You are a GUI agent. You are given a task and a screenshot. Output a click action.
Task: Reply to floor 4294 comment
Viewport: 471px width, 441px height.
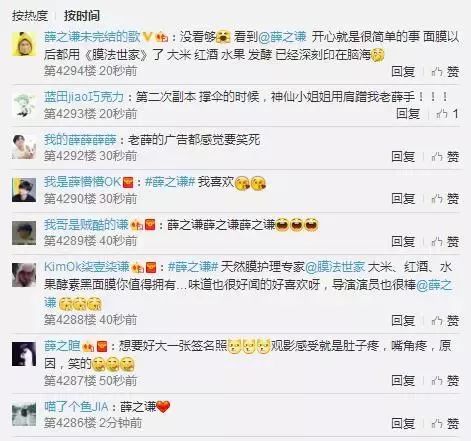click(x=403, y=71)
